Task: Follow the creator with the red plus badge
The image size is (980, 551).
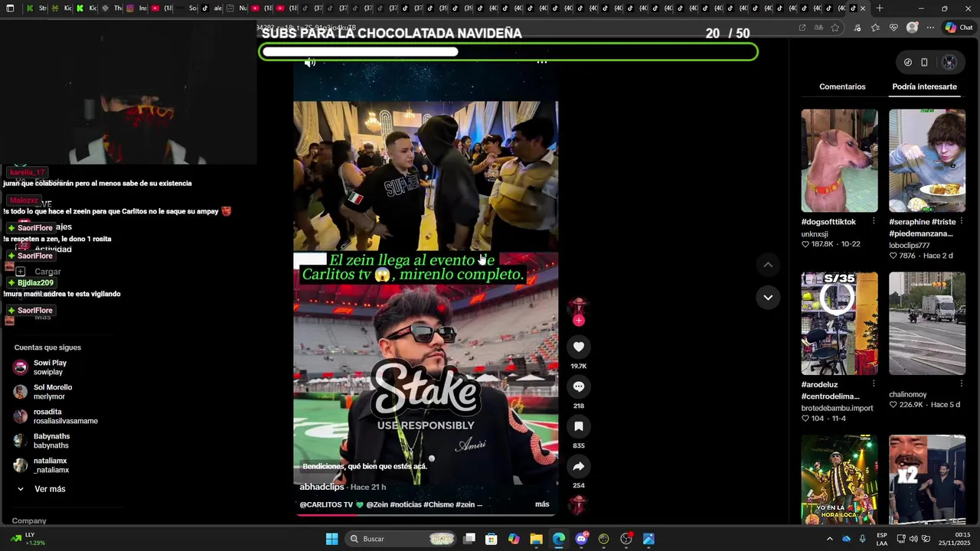Action: 579,321
